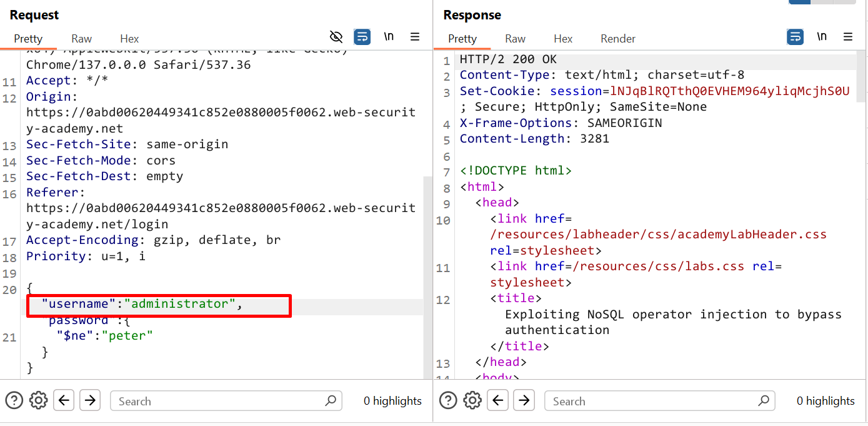Click Request search help question icon
The height and width of the screenshot is (426, 868).
[14, 400]
